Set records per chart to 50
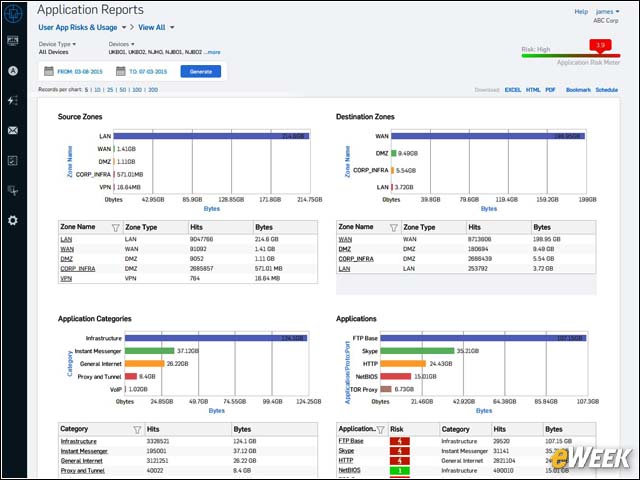 tap(123, 90)
